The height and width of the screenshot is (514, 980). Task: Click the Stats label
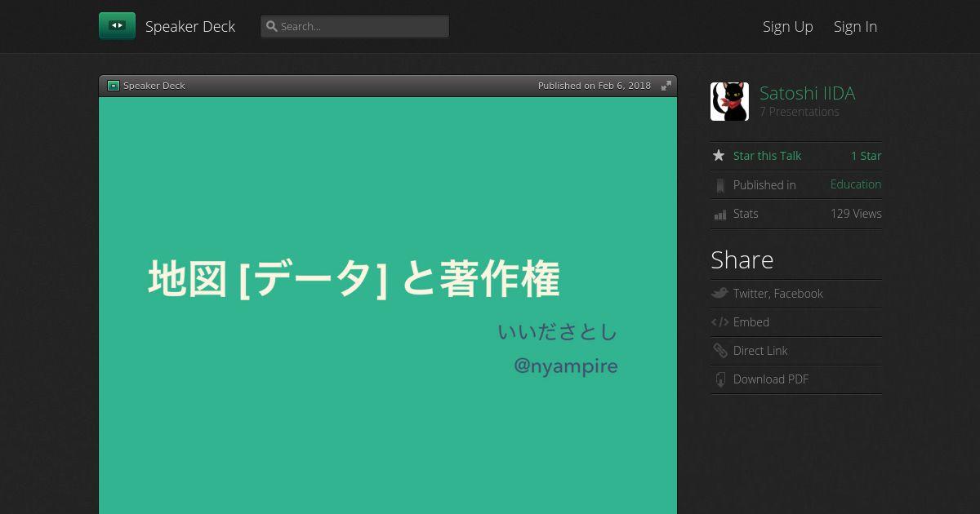click(746, 214)
